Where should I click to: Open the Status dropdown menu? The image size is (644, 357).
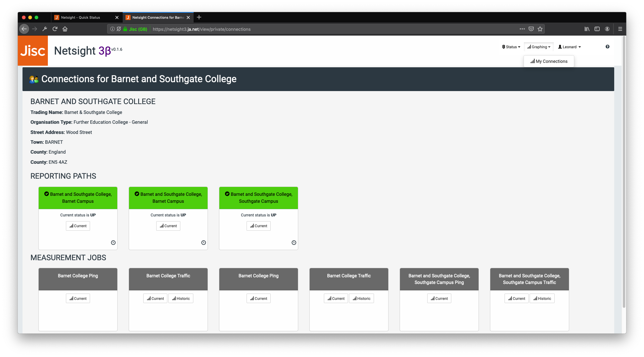click(511, 47)
